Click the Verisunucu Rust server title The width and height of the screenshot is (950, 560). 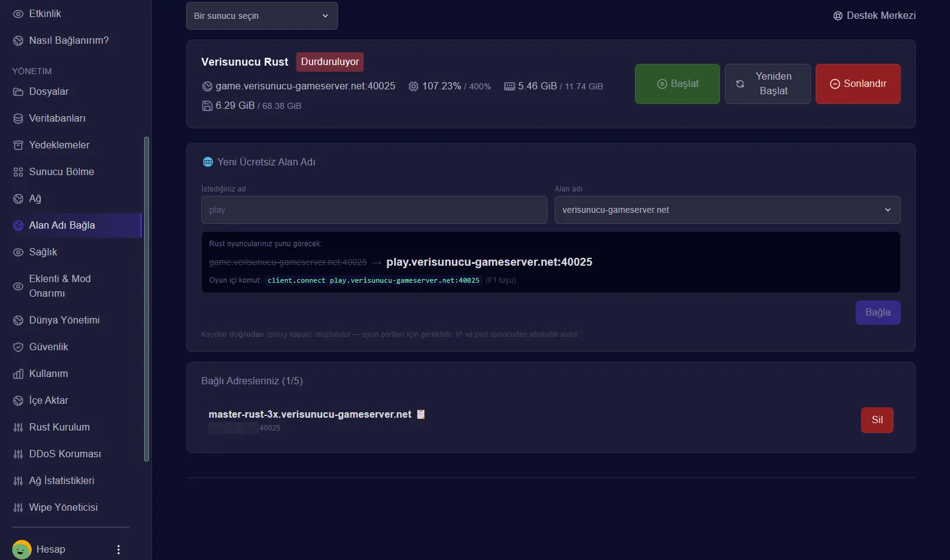244,62
